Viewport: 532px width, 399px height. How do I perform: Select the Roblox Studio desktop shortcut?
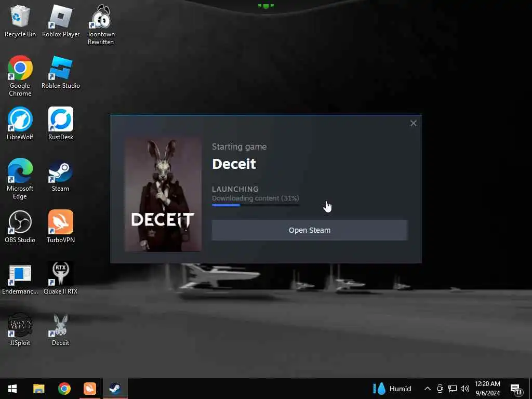61,73
